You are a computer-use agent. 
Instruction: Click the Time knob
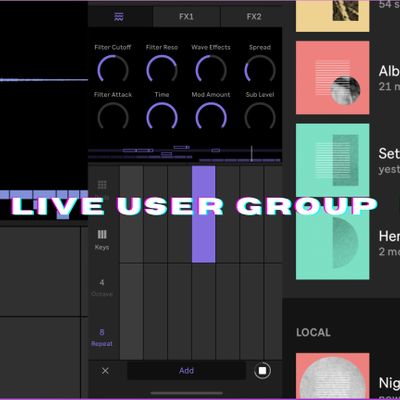tap(162, 117)
